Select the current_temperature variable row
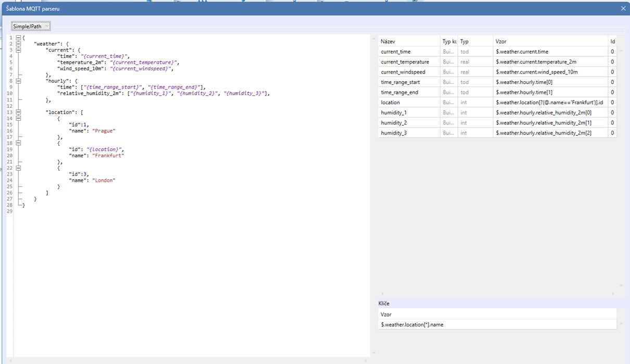Image resolution: width=630 pixels, height=364 pixels. tap(409, 62)
